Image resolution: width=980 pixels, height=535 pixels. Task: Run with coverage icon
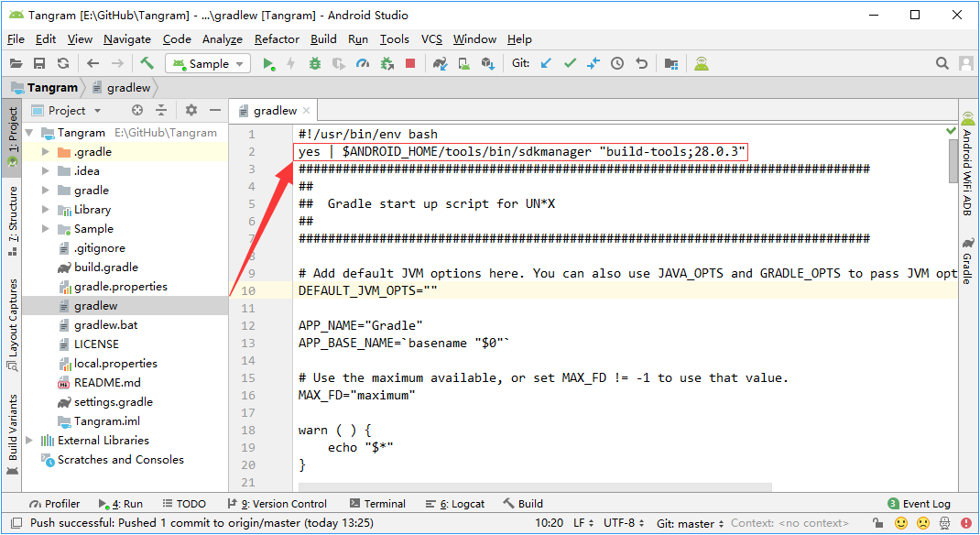click(x=339, y=64)
